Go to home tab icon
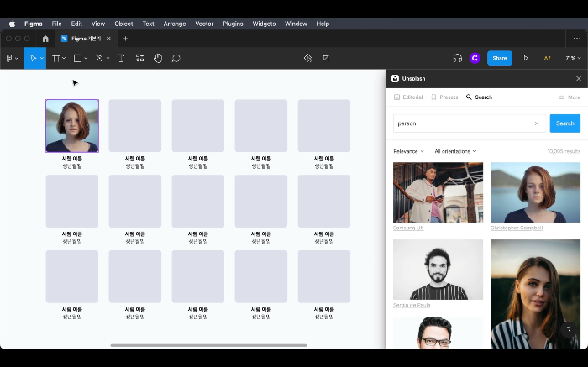 tap(45, 39)
